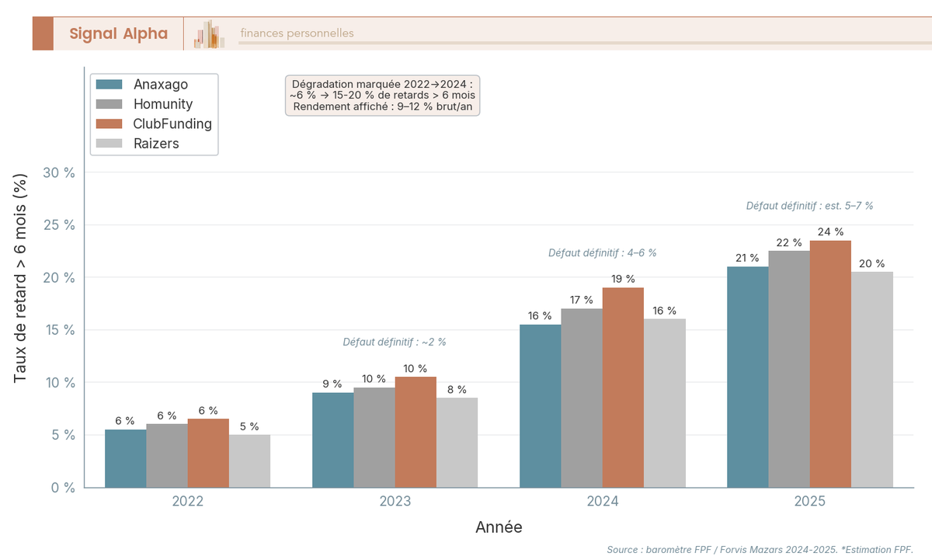This screenshot has width=932, height=560.
Task: Click the 24 % value label above ClubFunding 2025
Action: tap(830, 231)
